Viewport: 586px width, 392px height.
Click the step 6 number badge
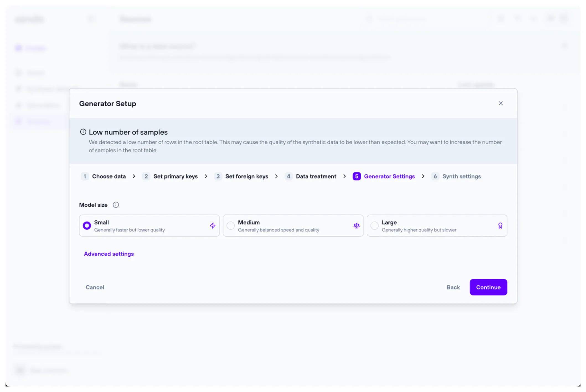435,176
